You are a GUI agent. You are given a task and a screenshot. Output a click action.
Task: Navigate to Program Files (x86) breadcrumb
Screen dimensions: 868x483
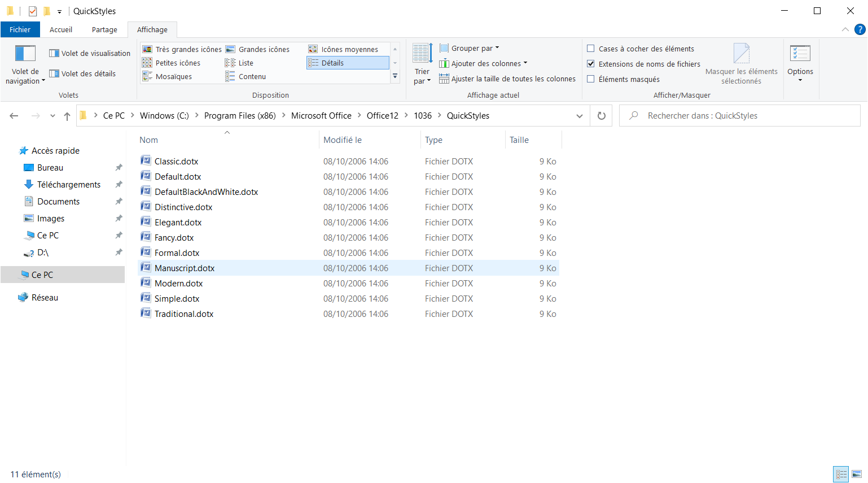pyautogui.click(x=240, y=115)
